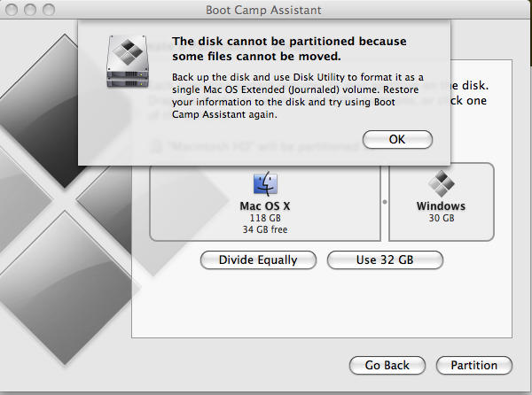Select the Windows partition name label

click(441, 206)
